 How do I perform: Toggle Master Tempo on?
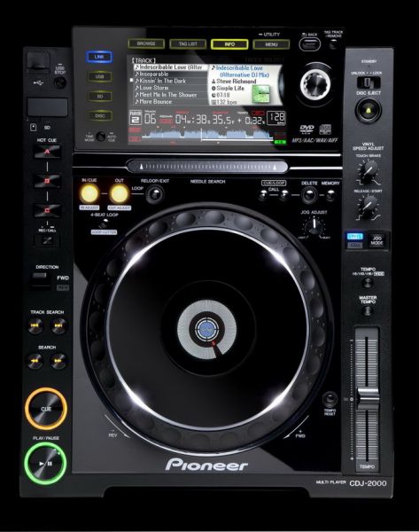coord(368,310)
